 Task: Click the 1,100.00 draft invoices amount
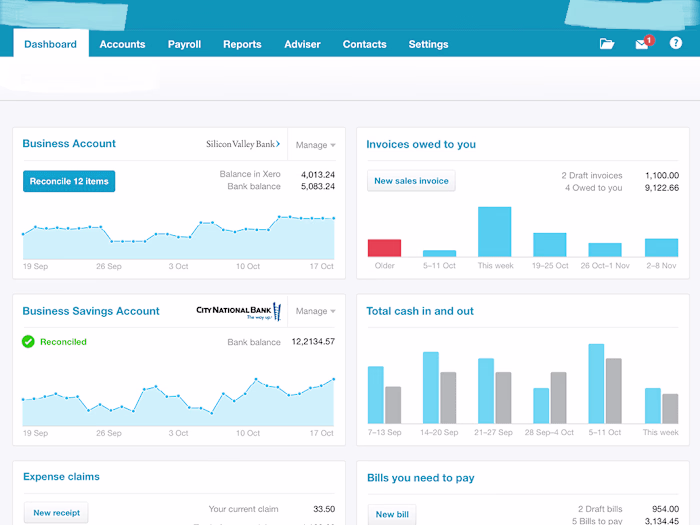click(662, 175)
